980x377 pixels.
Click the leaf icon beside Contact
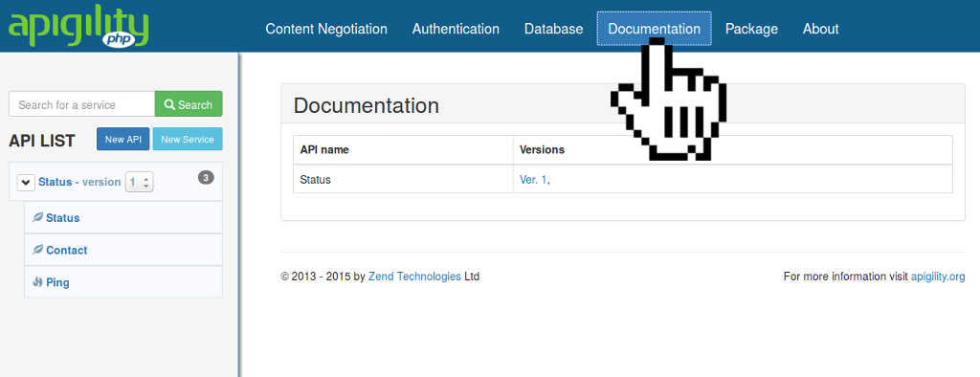point(37,250)
